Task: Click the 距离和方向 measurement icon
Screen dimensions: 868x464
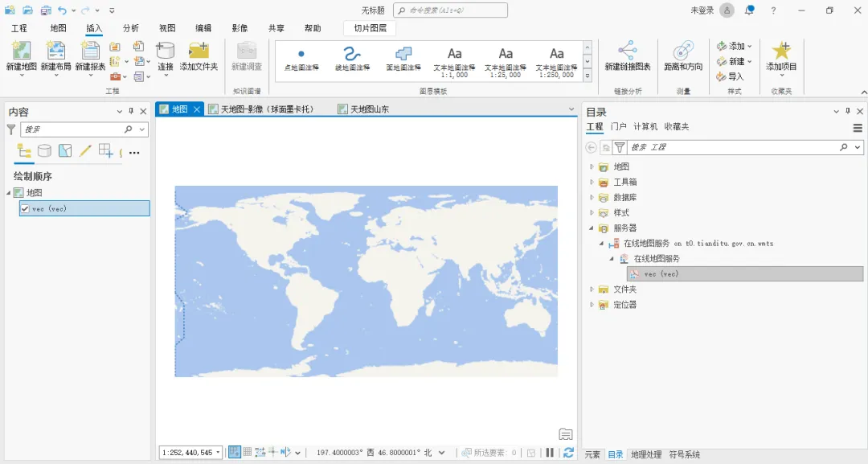Action: point(683,51)
